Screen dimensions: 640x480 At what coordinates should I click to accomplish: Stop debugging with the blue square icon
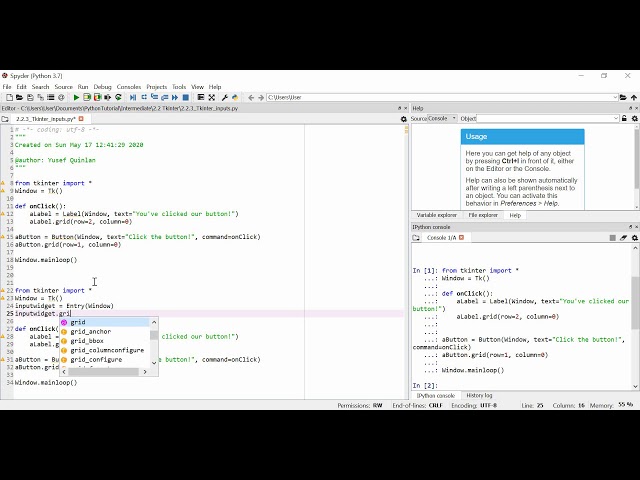coord(185,97)
